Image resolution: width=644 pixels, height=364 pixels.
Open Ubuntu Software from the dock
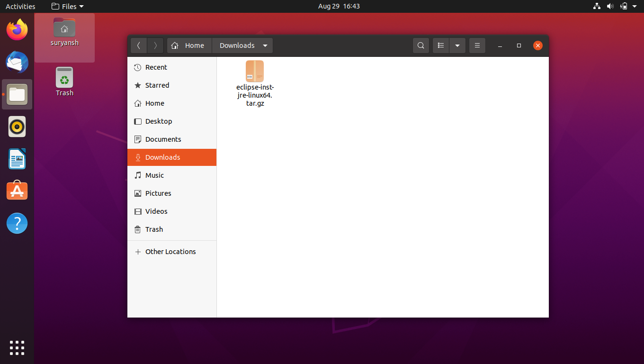pyautogui.click(x=17, y=190)
